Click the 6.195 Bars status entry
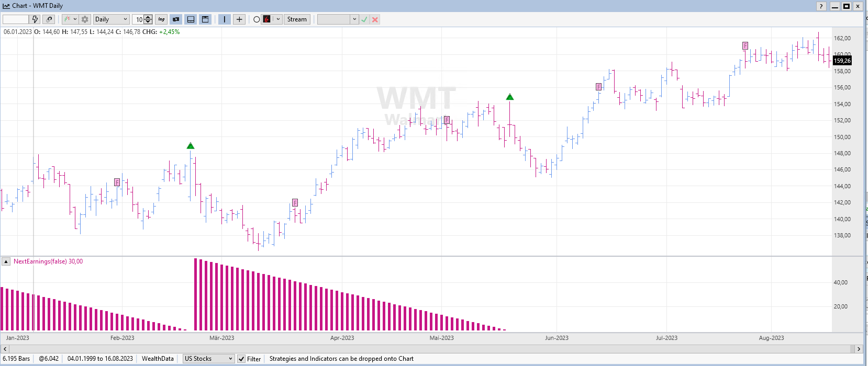The image size is (868, 366). point(16,359)
